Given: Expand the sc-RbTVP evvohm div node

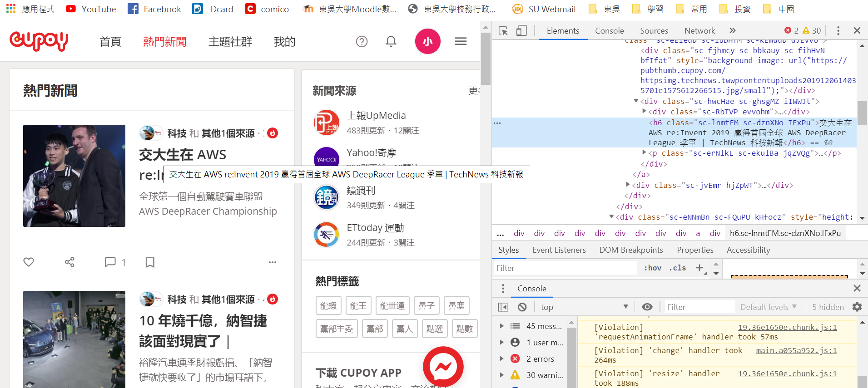Looking at the screenshot, I should point(644,111).
